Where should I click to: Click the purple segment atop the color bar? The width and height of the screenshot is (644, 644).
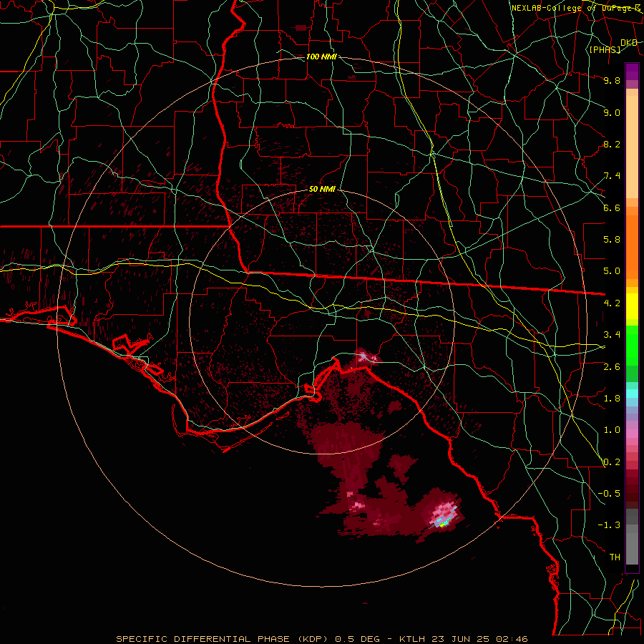[632, 72]
